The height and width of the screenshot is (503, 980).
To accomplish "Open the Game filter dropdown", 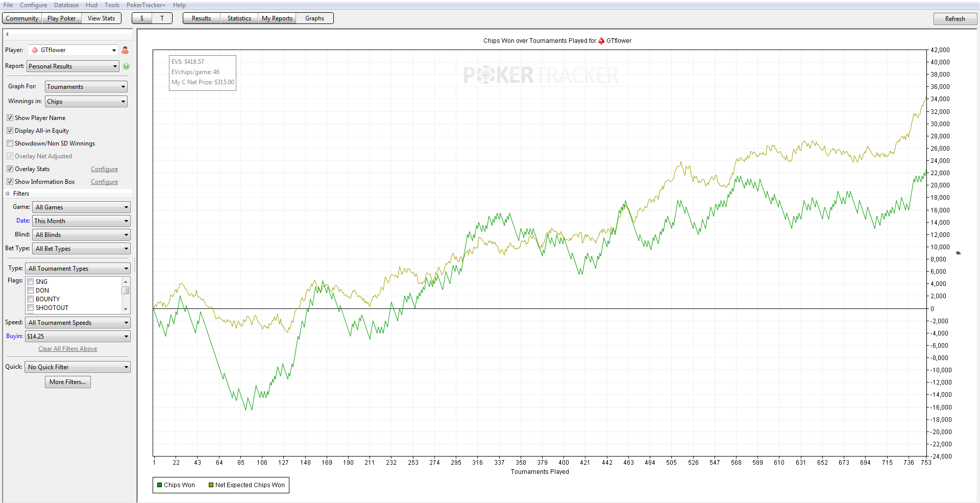I will tap(81, 207).
